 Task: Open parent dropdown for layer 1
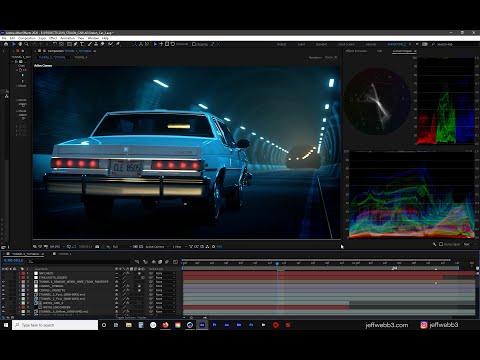pyautogui.click(x=166, y=273)
